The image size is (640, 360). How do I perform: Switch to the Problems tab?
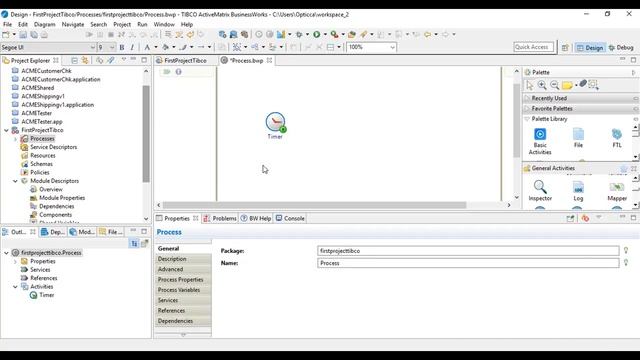220,218
